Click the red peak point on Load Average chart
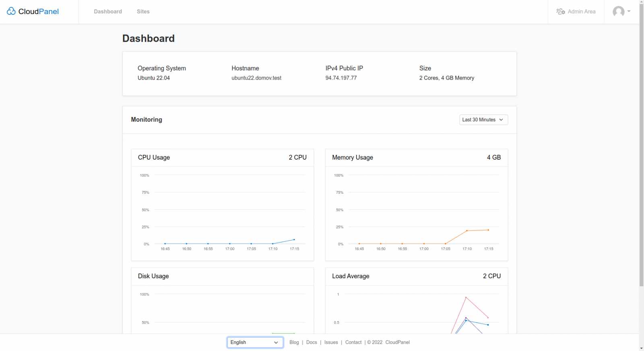 coord(466,298)
